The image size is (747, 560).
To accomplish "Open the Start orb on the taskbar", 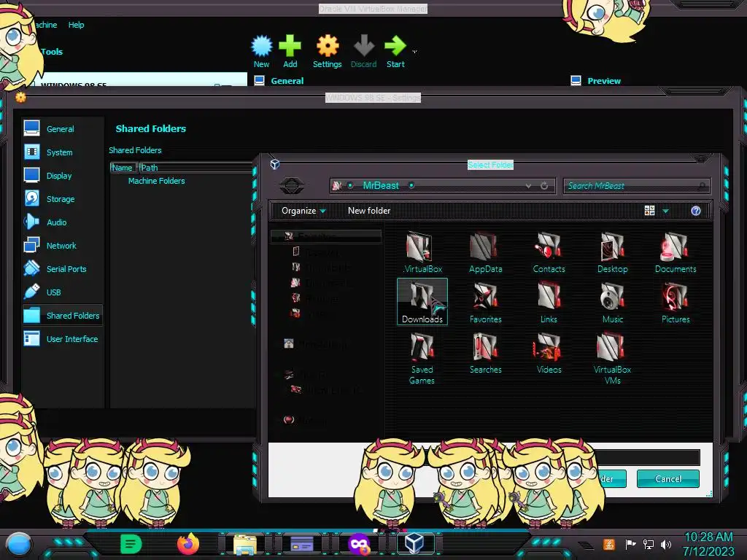I will click(18, 544).
